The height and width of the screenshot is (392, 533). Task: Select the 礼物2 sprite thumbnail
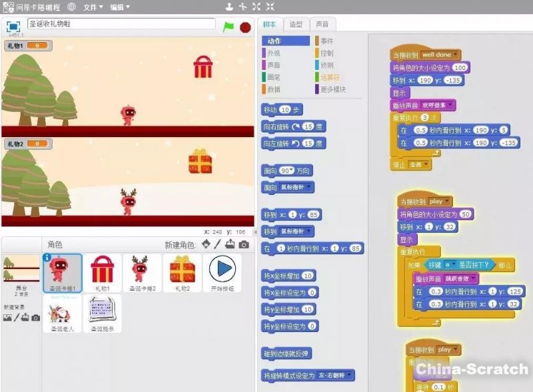(x=182, y=273)
